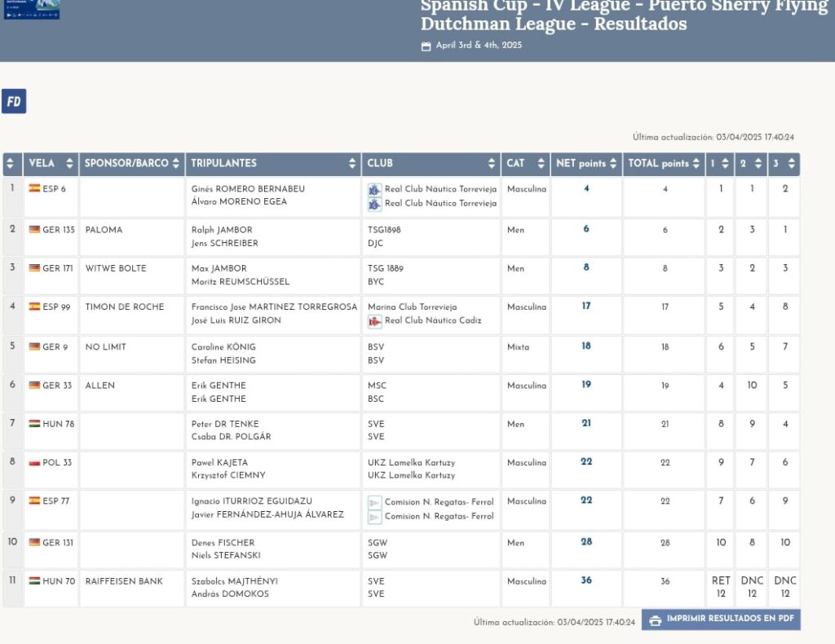Select crew name Denes FISCHER
This screenshot has height=644, width=835.
point(223,543)
